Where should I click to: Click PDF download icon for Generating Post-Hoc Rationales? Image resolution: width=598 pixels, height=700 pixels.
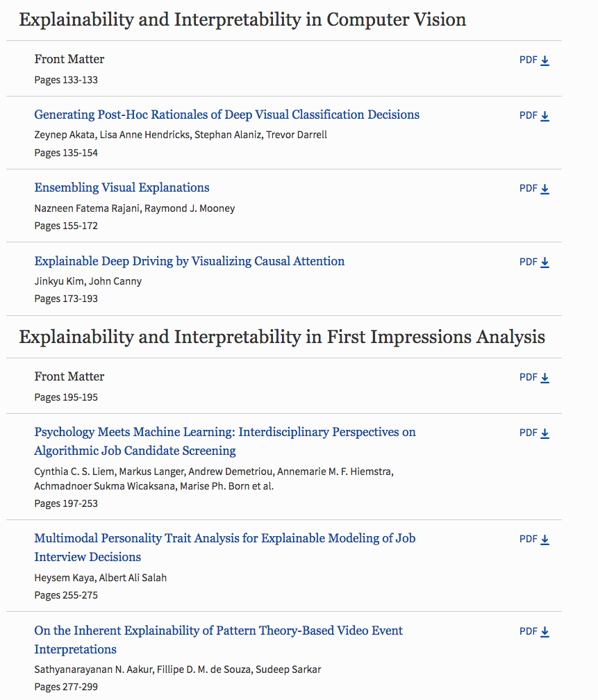pyautogui.click(x=545, y=116)
